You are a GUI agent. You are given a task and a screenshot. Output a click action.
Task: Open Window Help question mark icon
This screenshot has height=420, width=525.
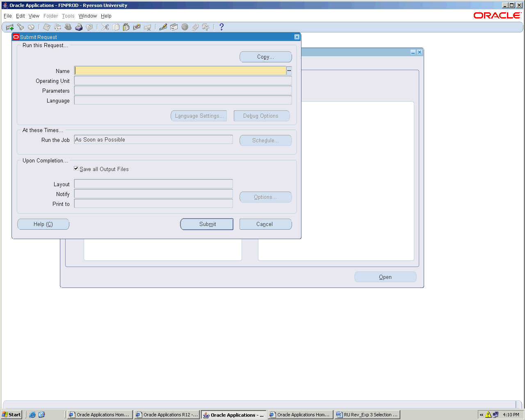[x=221, y=27]
